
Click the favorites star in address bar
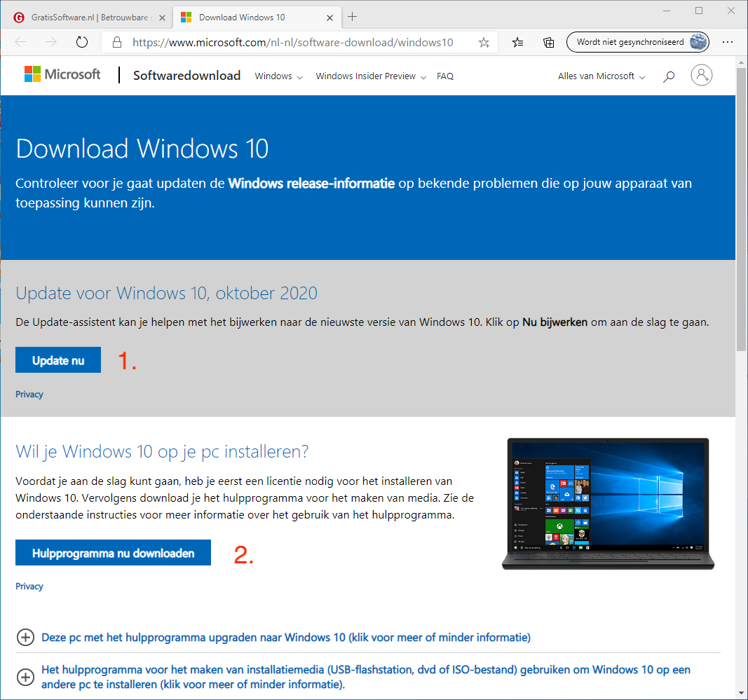484,42
